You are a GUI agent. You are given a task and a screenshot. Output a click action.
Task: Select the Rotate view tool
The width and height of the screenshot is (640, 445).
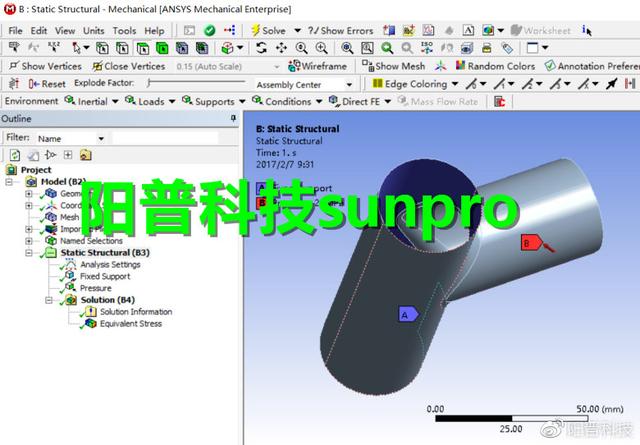coord(261,48)
